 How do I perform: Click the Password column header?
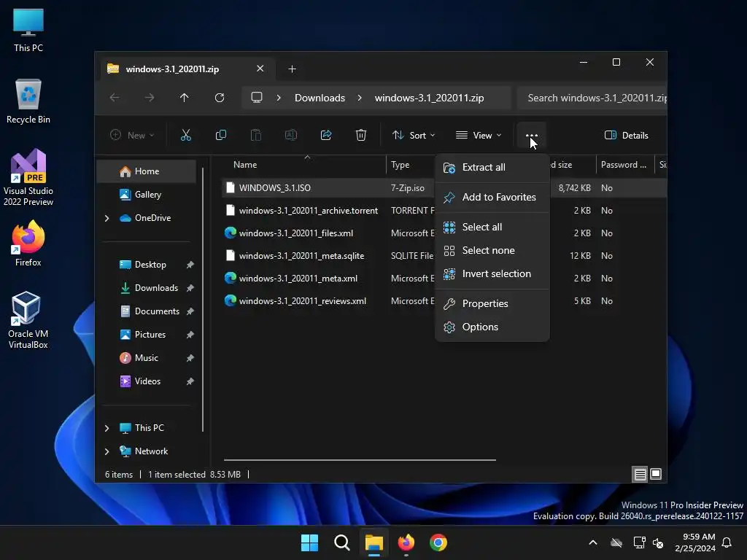[x=624, y=165]
